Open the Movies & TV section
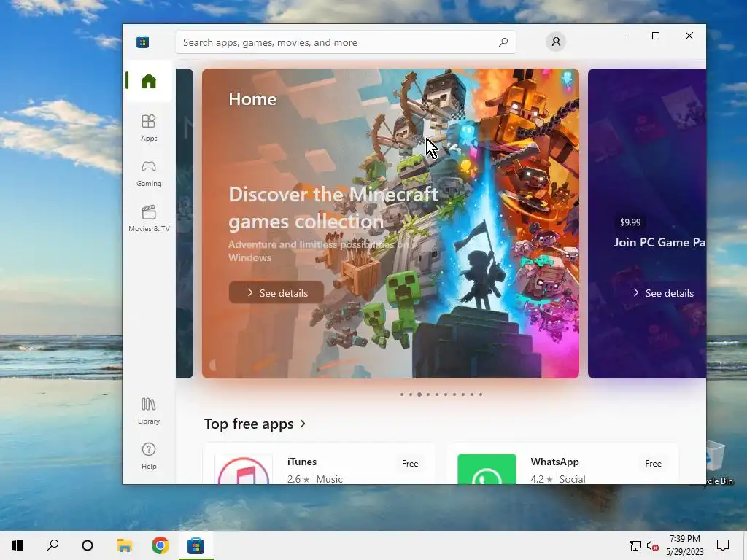Image resolution: width=747 pixels, height=560 pixels. (149, 218)
